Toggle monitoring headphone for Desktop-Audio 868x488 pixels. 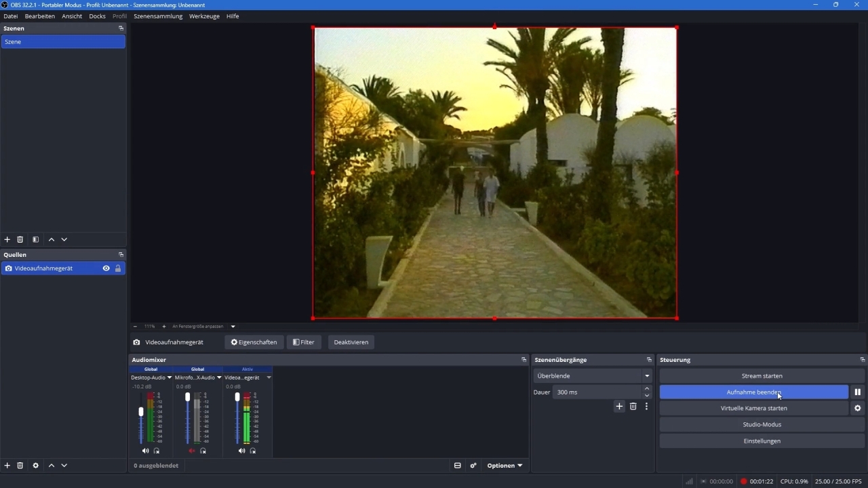(157, 451)
